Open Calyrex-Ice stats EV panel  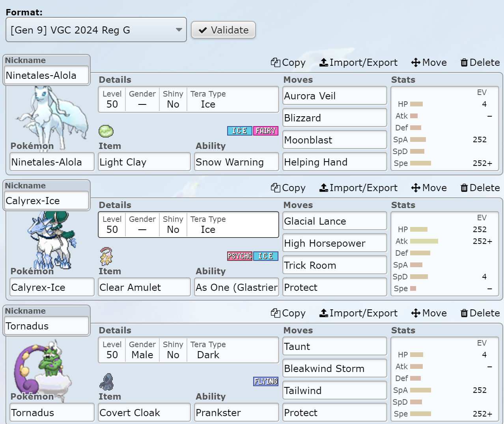pyautogui.click(x=445, y=254)
